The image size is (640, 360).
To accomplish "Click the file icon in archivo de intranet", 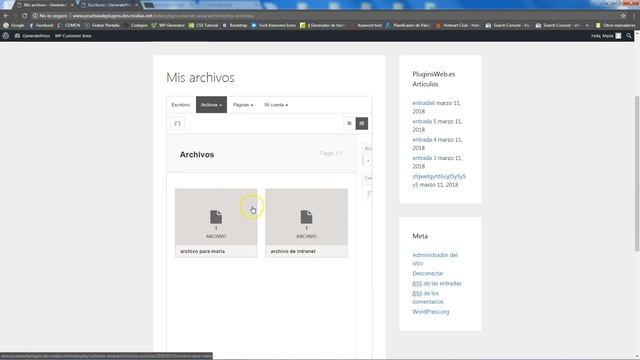I will pyautogui.click(x=306, y=217).
